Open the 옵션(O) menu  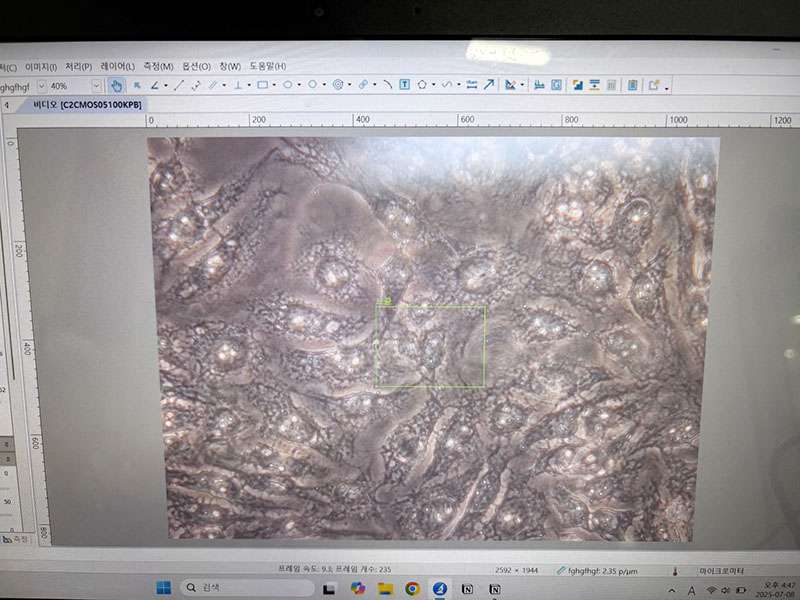click(x=196, y=66)
